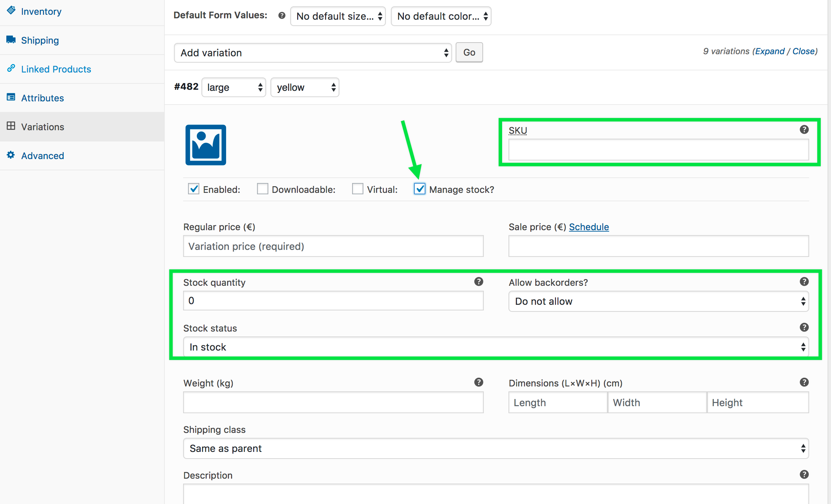Click the Regular price input field
The width and height of the screenshot is (831, 504).
click(x=333, y=246)
